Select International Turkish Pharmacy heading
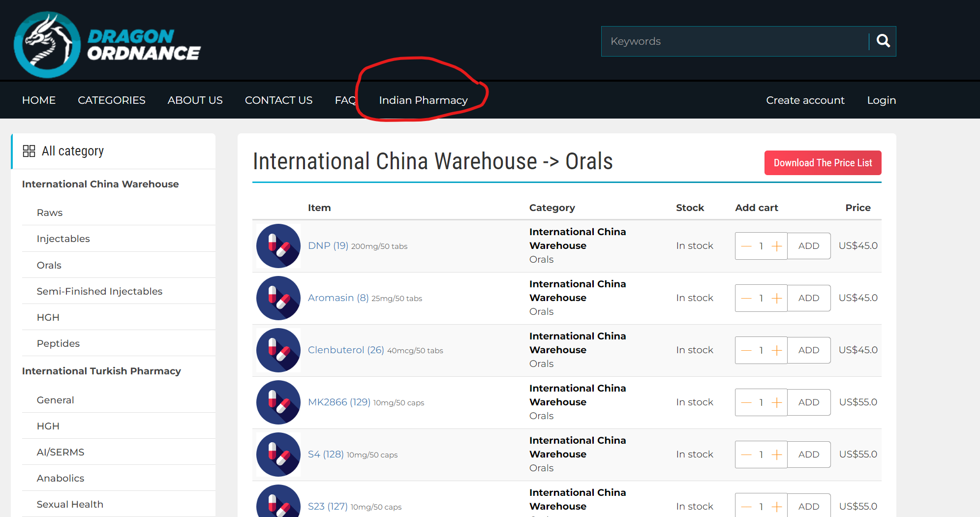Image resolution: width=980 pixels, height=517 pixels. 101,371
